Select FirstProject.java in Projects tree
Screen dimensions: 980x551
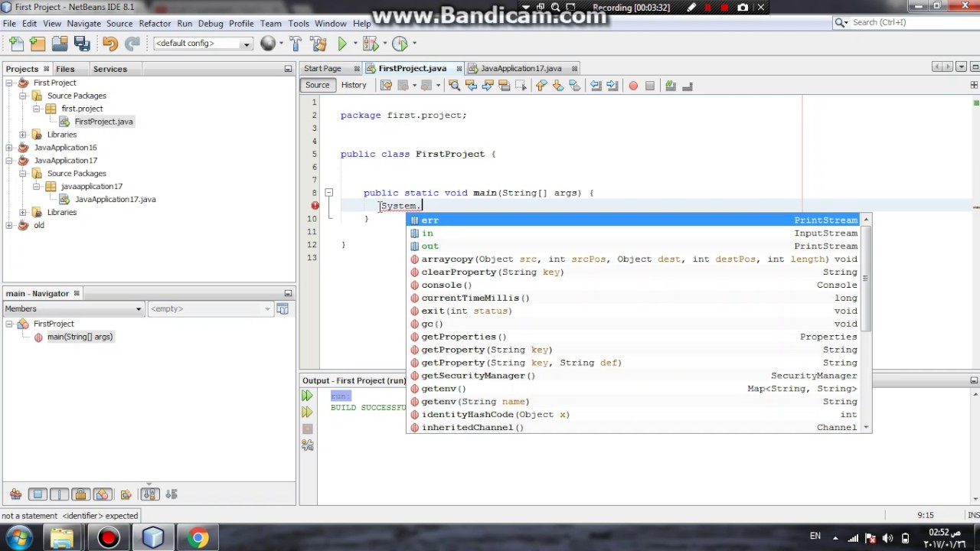pos(103,122)
